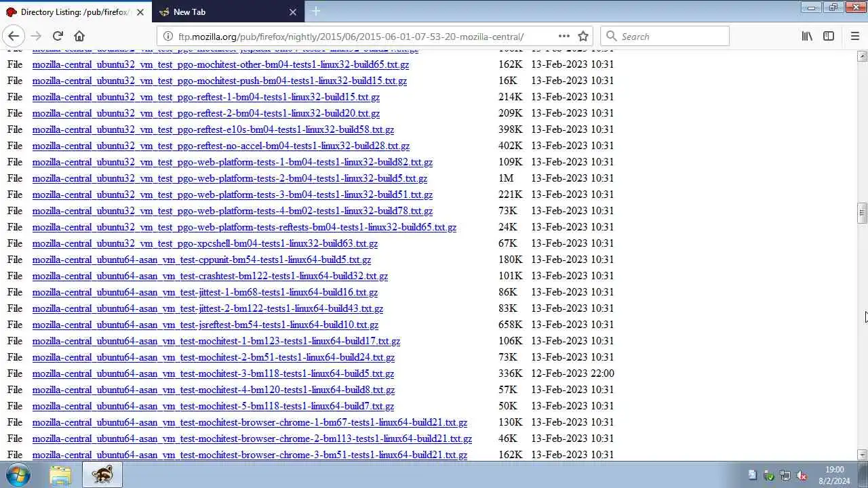This screenshot has height=488, width=868.
Task: Click the raccoon app taskbar icon
Action: (102, 475)
